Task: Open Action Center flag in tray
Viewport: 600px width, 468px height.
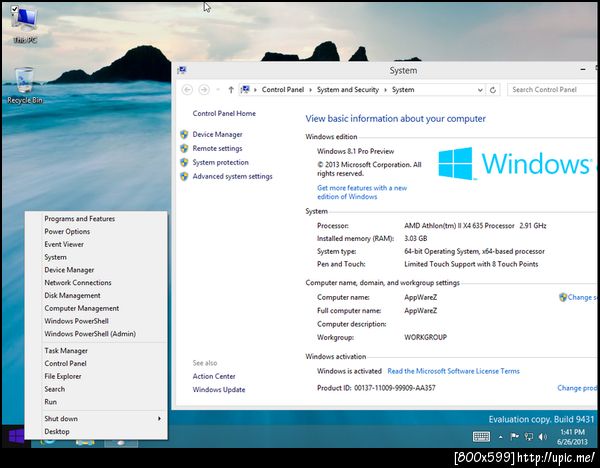Action: coord(514,437)
